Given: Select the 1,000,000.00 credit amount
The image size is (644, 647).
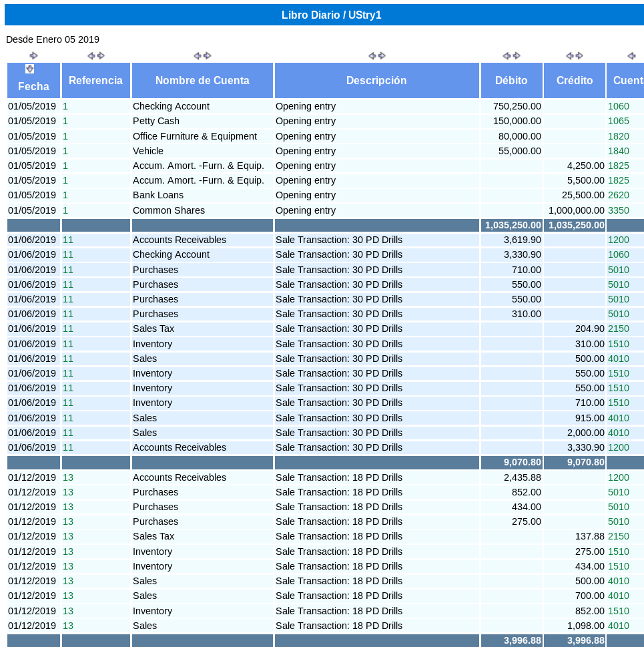Looking at the screenshot, I should coord(577,210).
